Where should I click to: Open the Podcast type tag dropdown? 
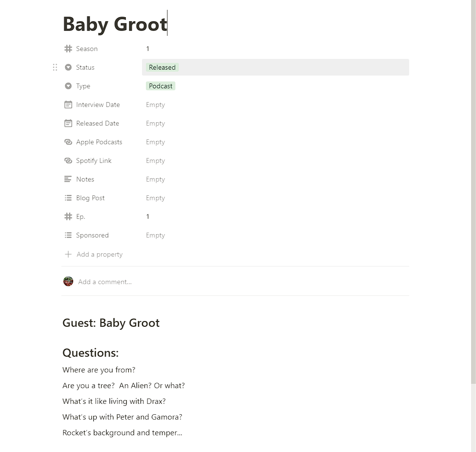(161, 86)
